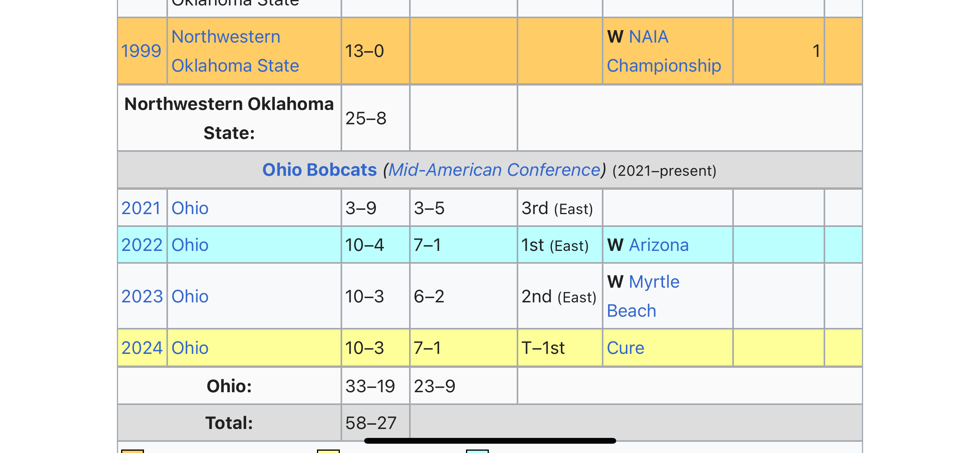
Task: Open the Ohio Bobcats header link
Action: pos(319,170)
